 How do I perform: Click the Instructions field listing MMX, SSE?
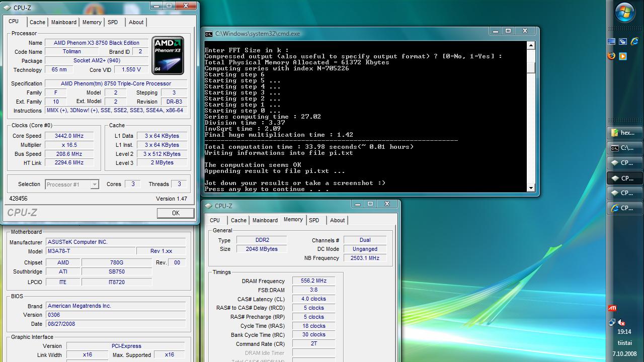(x=116, y=110)
